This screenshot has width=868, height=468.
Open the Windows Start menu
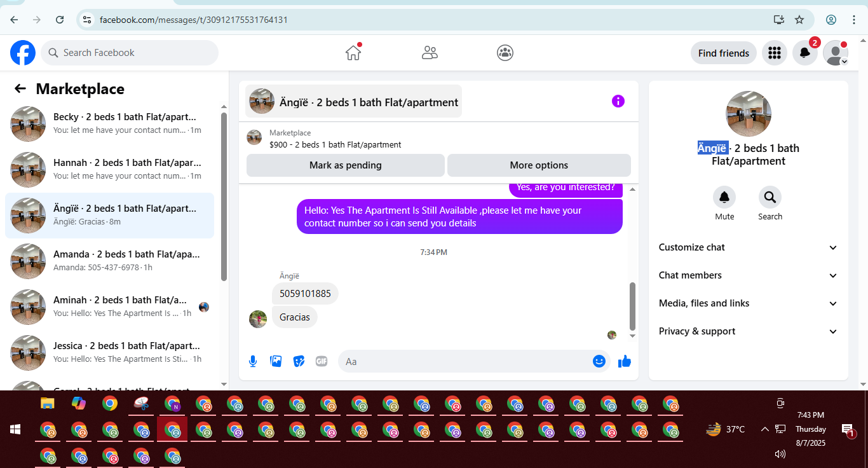pyautogui.click(x=15, y=429)
